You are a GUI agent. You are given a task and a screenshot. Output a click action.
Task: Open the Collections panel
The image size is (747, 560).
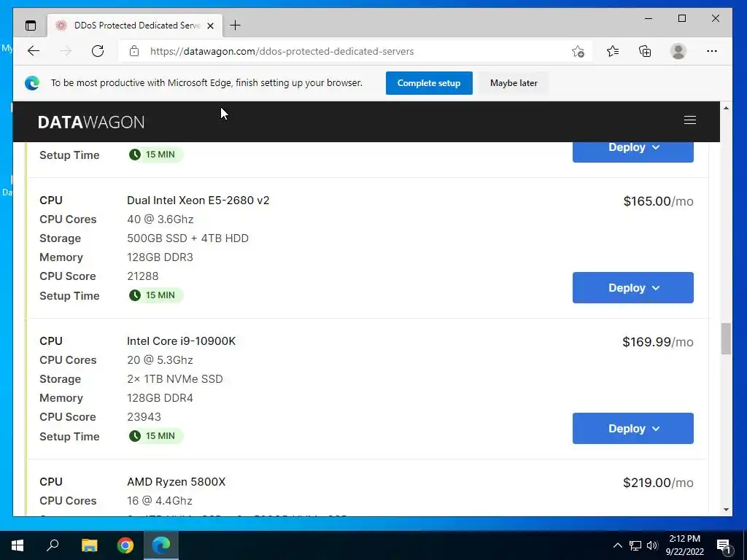pyautogui.click(x=645, y=51)
